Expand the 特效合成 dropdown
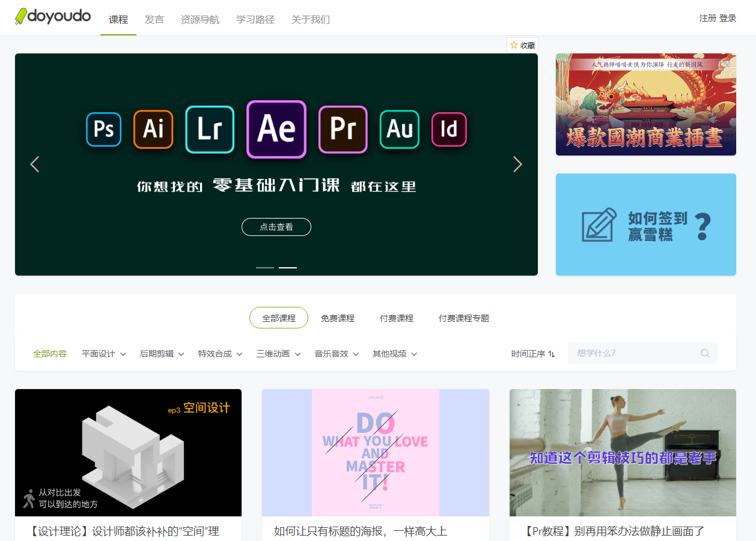756x541 pixels. (x=219, y=353)
